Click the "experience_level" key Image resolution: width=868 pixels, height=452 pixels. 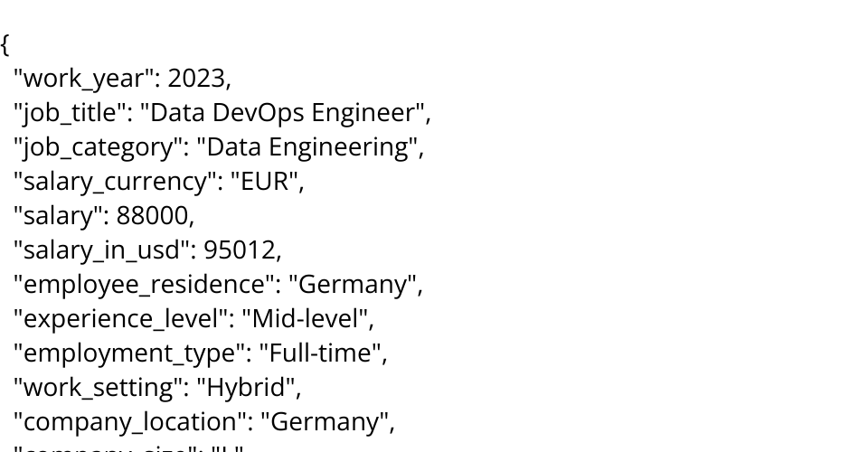pos(126,319)
